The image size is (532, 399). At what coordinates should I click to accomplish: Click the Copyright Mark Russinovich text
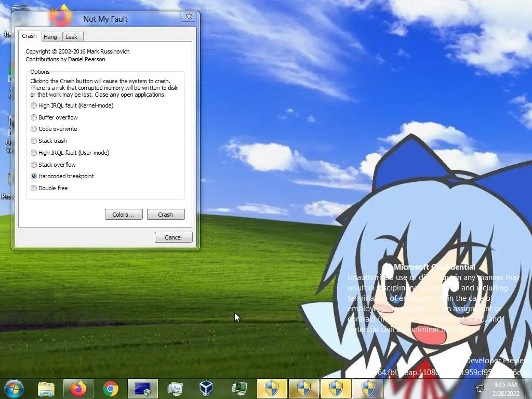(77, 51)
